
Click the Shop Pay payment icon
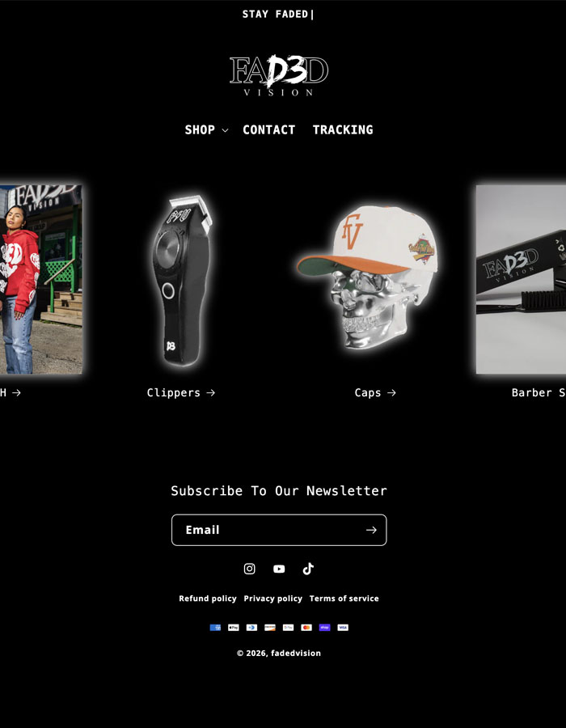(x=325, y=628)
